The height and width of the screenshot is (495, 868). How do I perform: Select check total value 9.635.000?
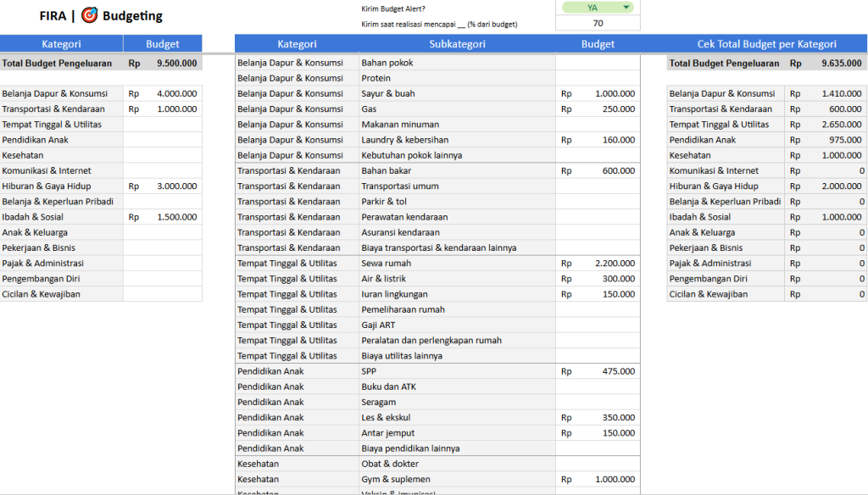coord(826,63)
